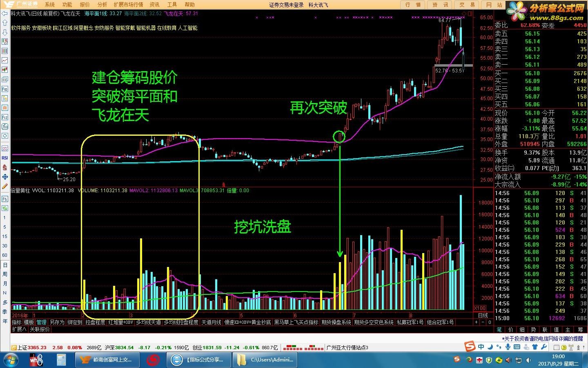Open the calculator in taskbar
The height and width of the screenshot is (368, 588).
click(61, 360)
